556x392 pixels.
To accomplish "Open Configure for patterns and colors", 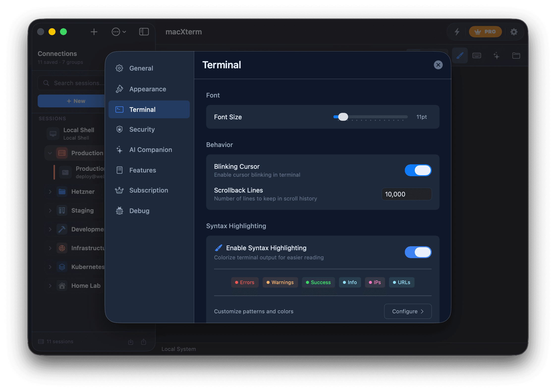I will click(408, 311).
